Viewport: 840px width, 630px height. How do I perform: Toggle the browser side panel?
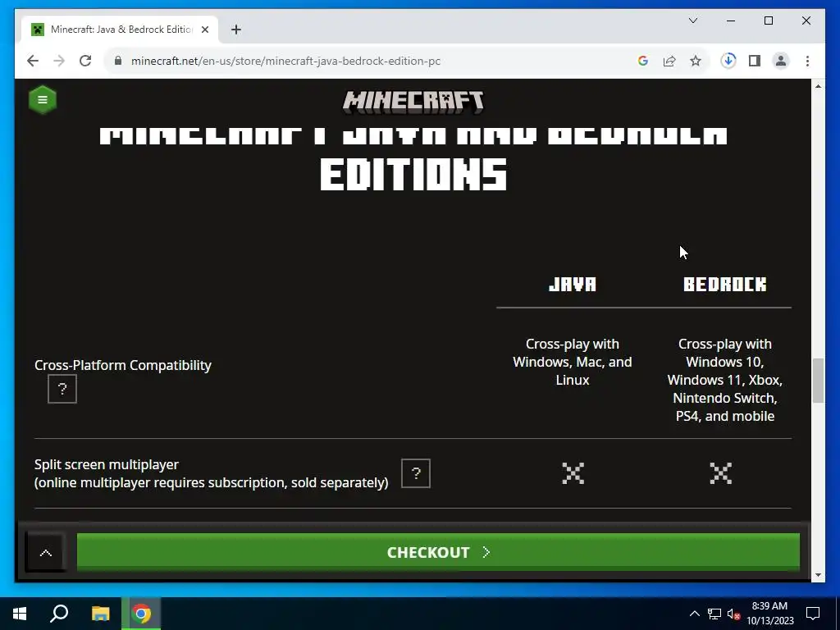coord(755,61)
